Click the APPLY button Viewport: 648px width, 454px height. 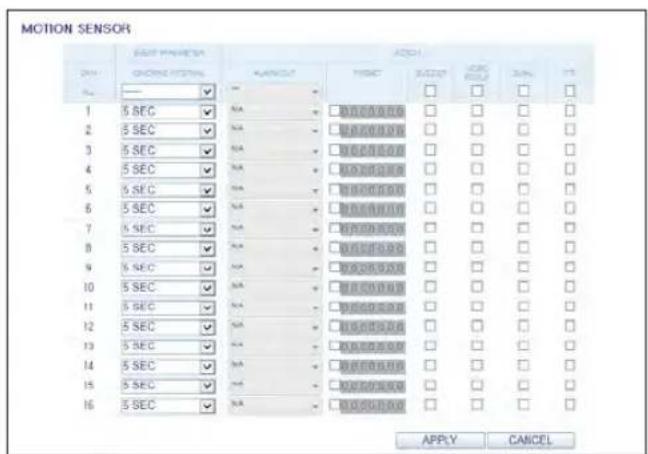pos(440,440)
